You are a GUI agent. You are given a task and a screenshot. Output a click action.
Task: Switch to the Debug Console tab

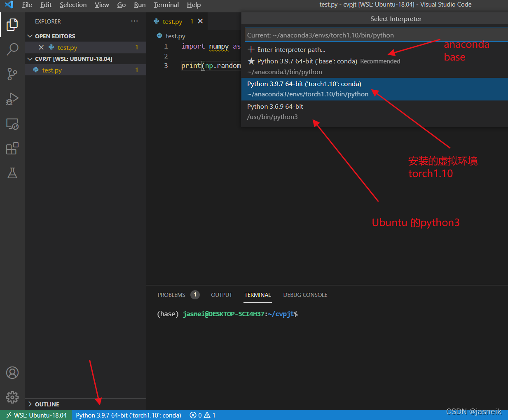tap(305, 295)
